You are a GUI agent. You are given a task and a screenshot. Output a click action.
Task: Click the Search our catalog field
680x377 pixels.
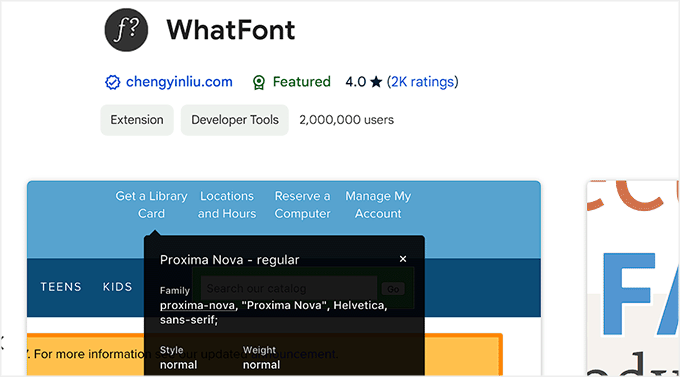pos(288,288)
